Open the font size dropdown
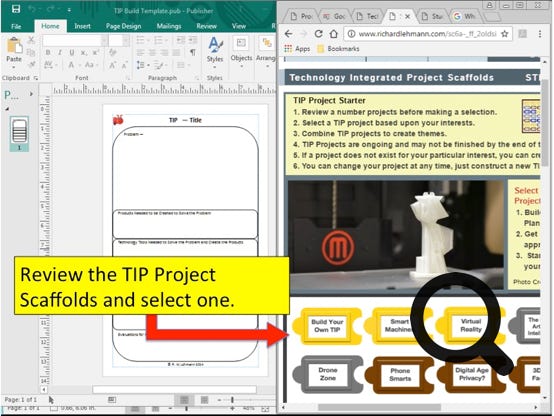The height and width of the screenshot is (416, 554). 126,41
